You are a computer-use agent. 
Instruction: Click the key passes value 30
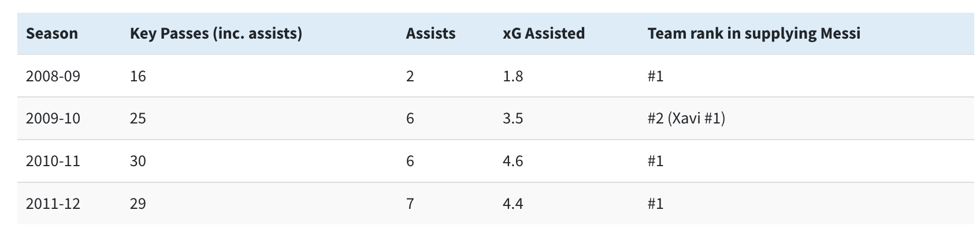pyautogui.click(x=138, y=161)
